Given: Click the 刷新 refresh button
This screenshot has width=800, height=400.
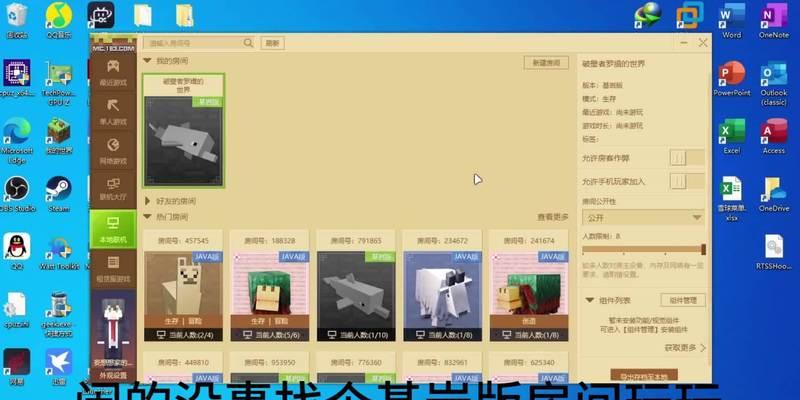Looking at the screenshot, I should point(272,43).
